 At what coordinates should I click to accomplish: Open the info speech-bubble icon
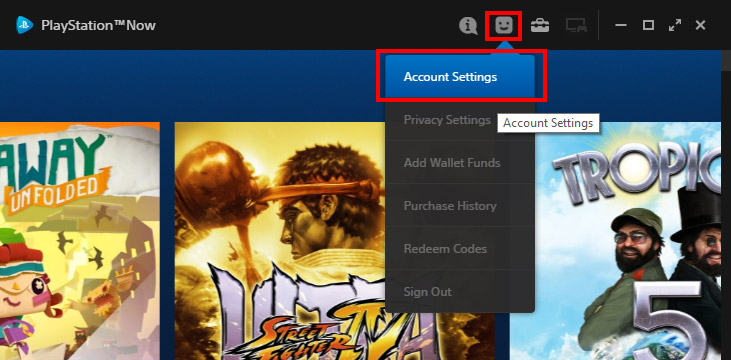click(468, 26)
